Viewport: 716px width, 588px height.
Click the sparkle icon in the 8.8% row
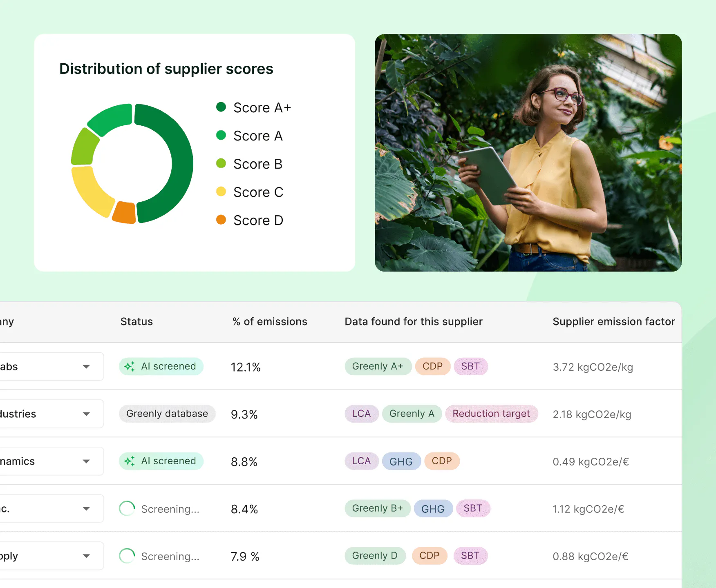point(130,461)
